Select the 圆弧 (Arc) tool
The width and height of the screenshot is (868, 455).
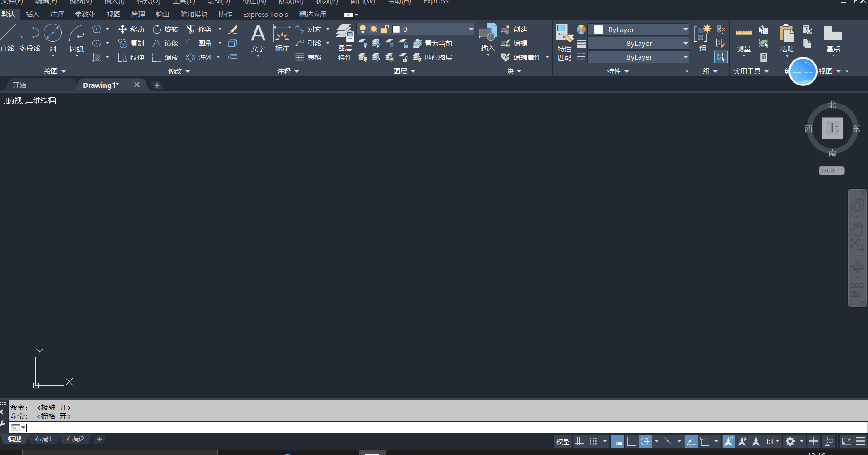click(x=77, y=38)
